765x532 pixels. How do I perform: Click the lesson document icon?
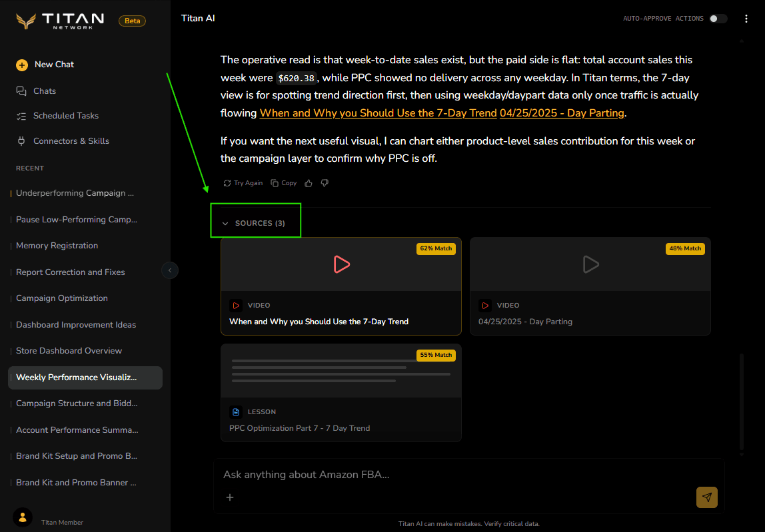click(236, 412)
